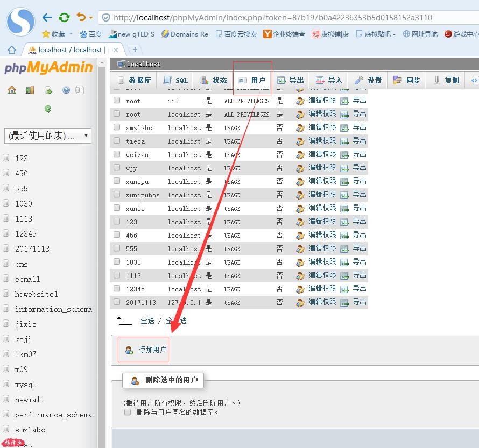Tick the checkbox for user xunipubbs

117,194
